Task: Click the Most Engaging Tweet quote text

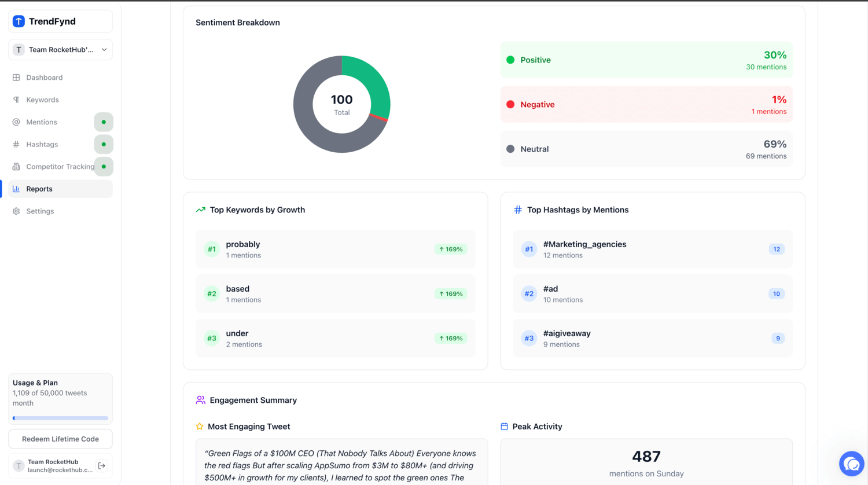Action: [x=340, y=465]
